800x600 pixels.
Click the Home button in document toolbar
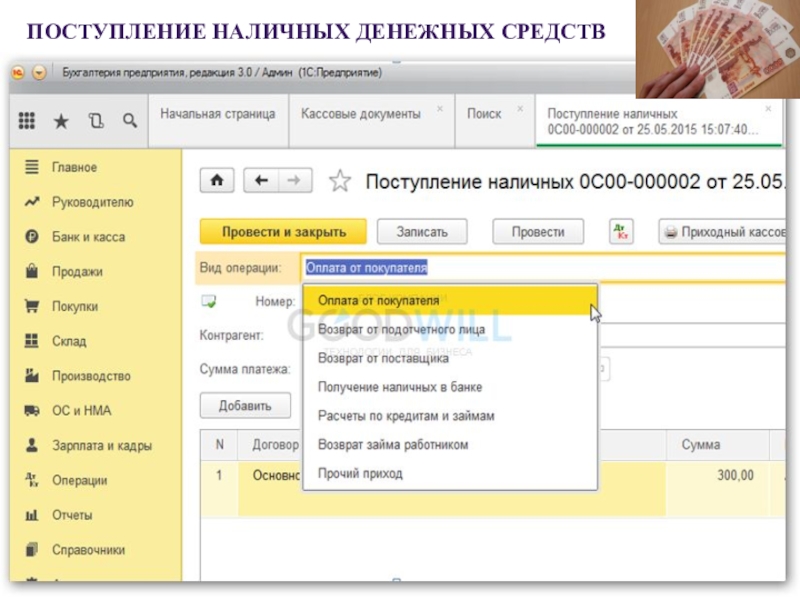coord(217,181)
